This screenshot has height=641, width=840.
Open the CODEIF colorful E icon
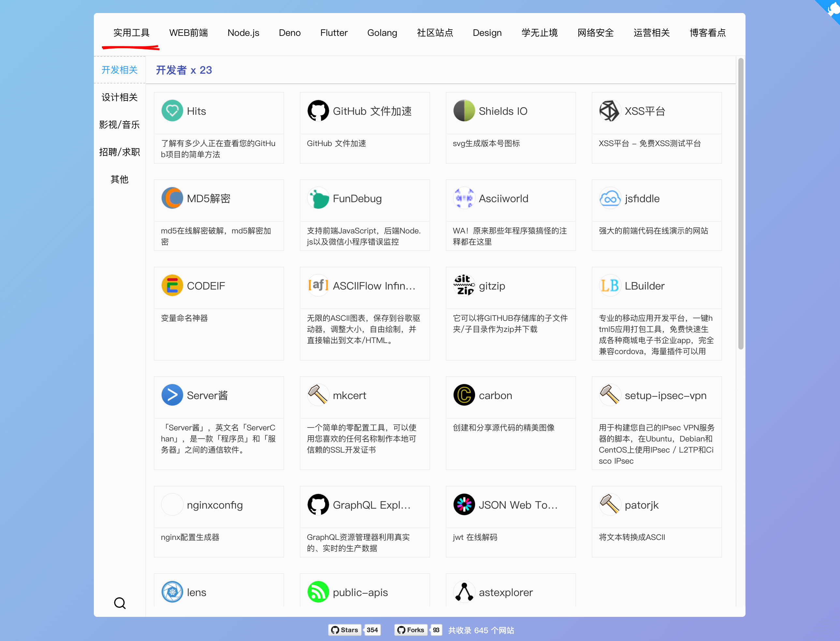pos(172,286)
